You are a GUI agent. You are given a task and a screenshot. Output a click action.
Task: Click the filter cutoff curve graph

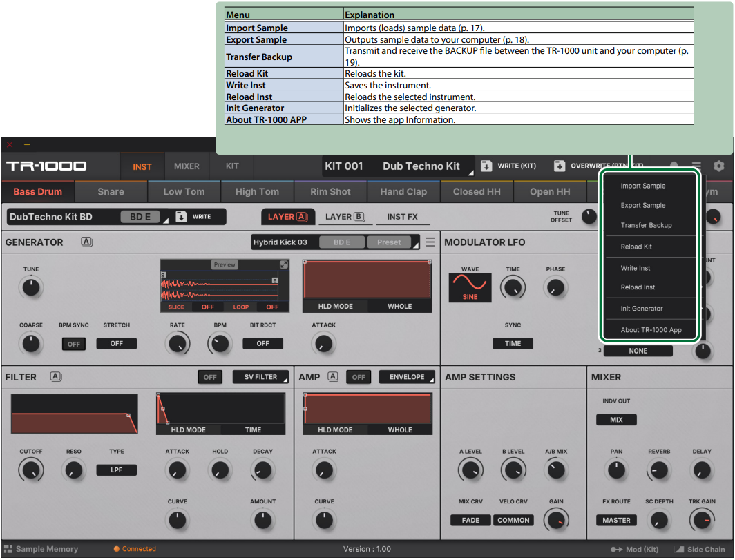[74, 414]
